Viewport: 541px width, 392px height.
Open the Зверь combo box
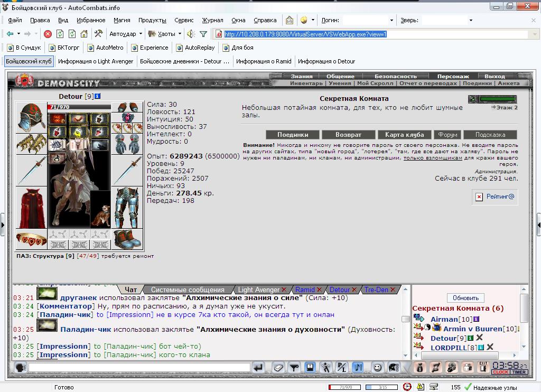(448, 21)
